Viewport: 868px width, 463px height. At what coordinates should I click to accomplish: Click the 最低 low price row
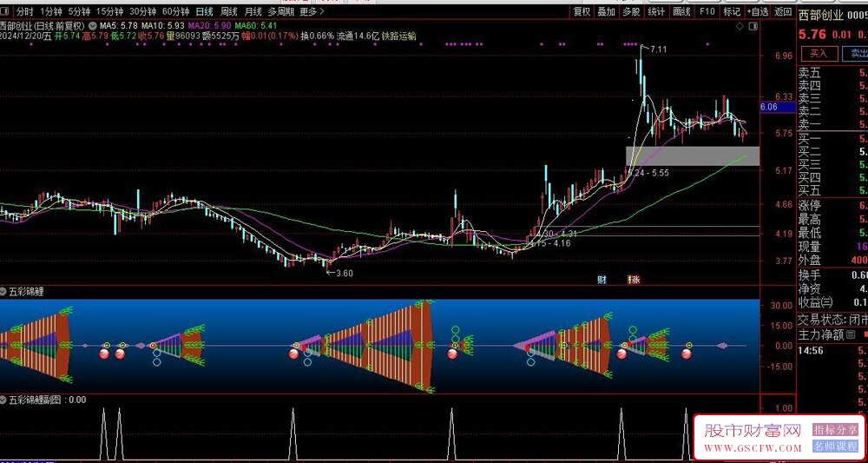point(832,233)
